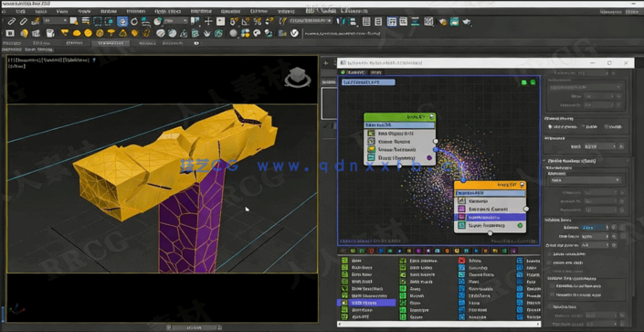Activate the Bind to Space Warp icon
644x332 pixels.
coord(36,20)
